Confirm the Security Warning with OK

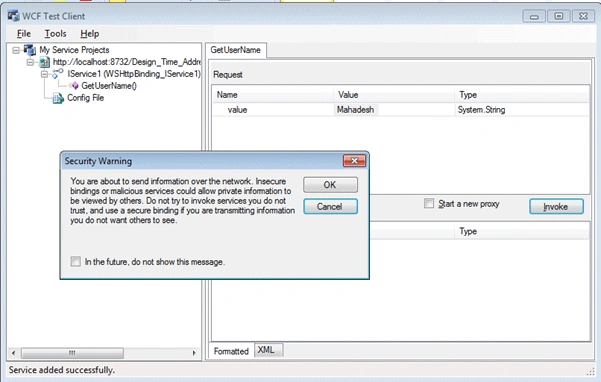[x=330, y=185]
